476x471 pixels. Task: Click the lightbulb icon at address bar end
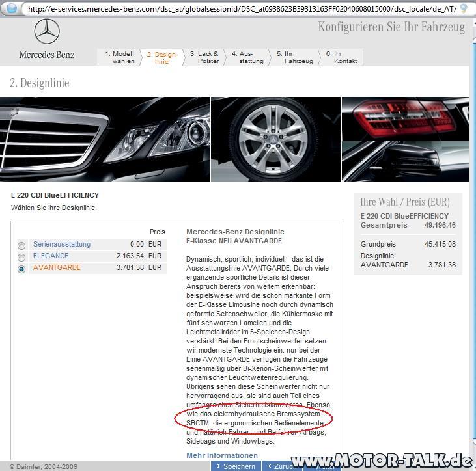[464, 8]
